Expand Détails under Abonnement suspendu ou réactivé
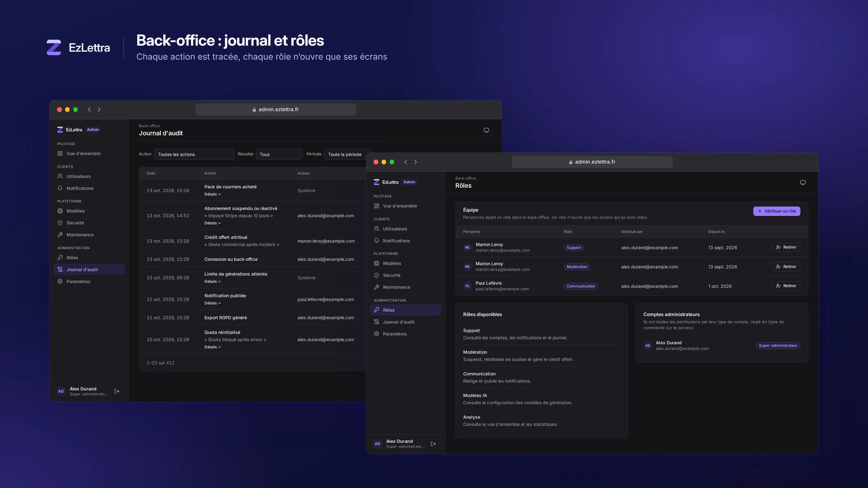 click(213, 223)
